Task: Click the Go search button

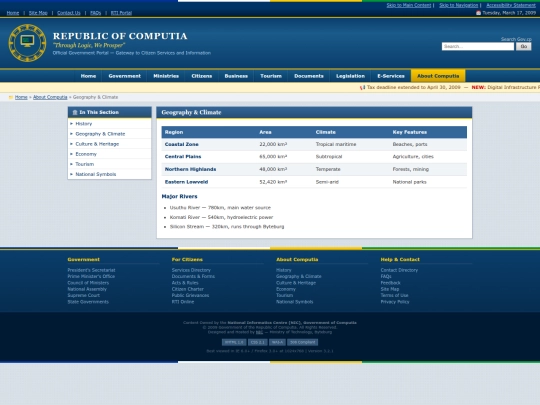Action: (523, 46)
